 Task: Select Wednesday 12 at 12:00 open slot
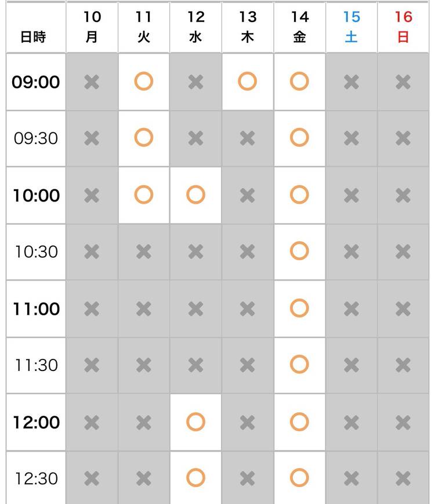click(195, 422)
